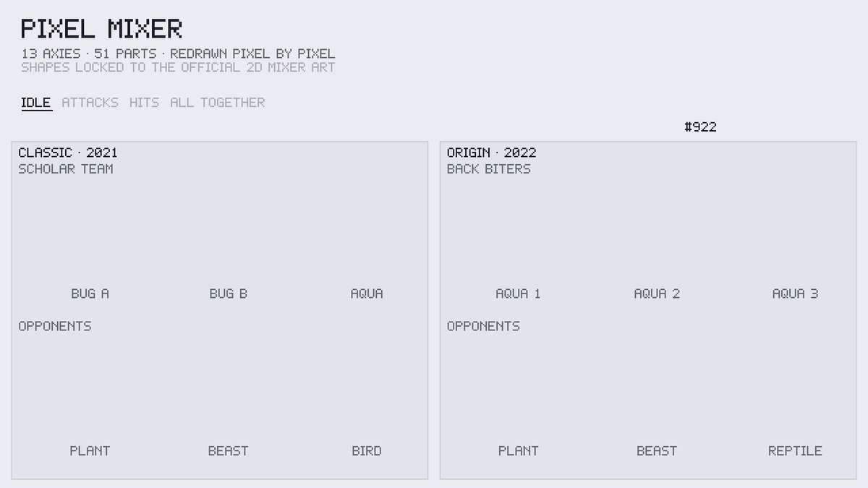This screenshot has width=868, height=488.
Task: Select the BUG A axie slot
Action: pos(90,294)
